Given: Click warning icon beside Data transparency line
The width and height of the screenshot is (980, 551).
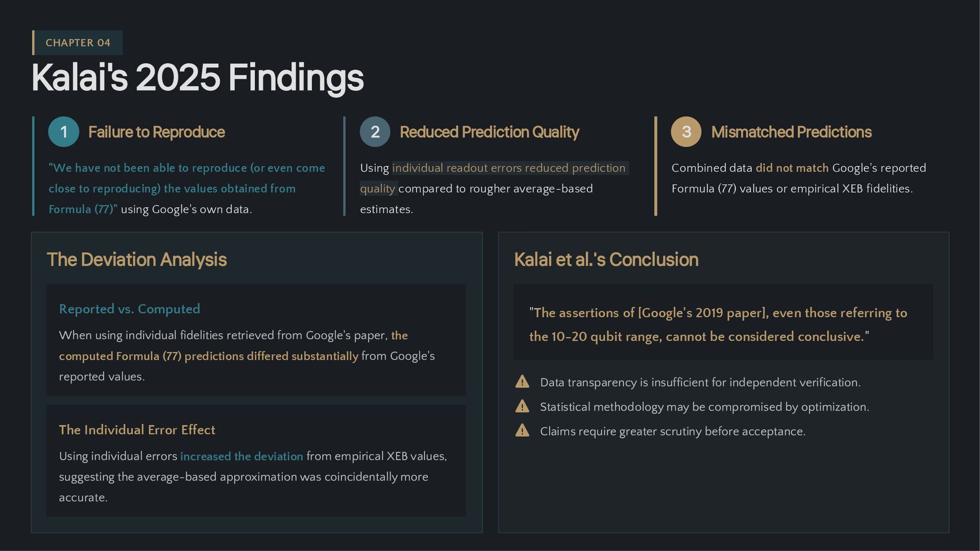Looking at the screenshot, I should coord(522,382).
